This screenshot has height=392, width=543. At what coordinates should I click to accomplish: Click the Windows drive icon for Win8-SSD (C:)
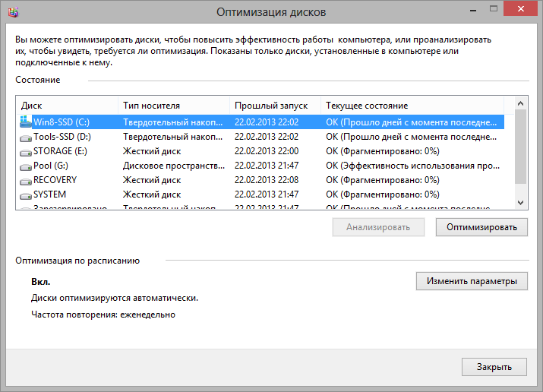[25, 122]
